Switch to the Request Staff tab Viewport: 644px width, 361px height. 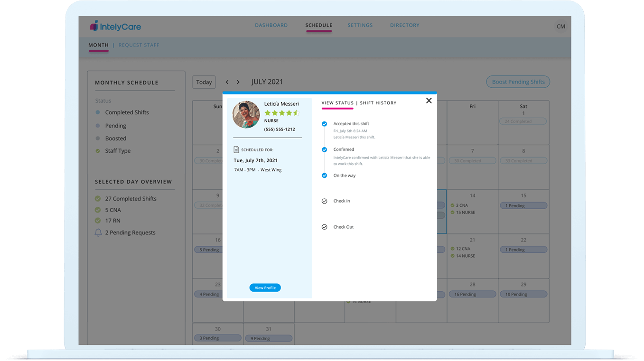click(139, 45)
